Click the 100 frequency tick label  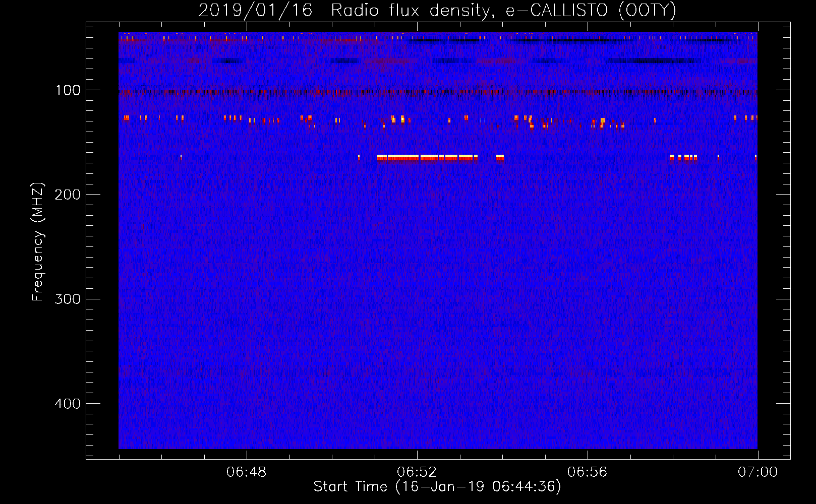(68, 90)
